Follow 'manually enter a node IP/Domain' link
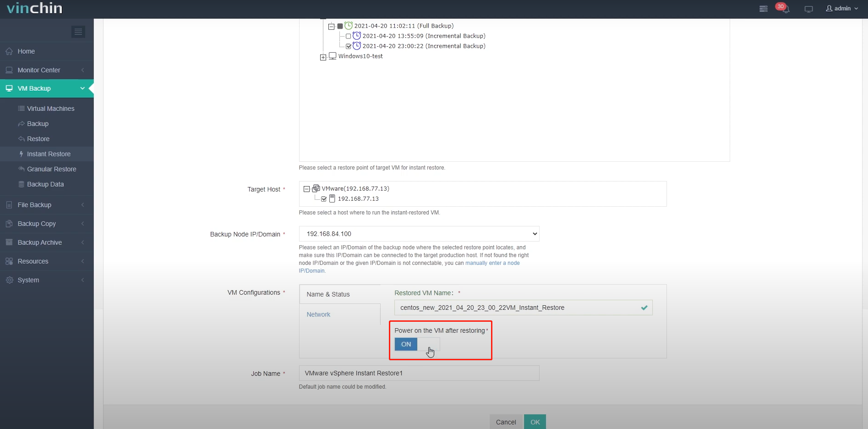This screenshot has width=868, height=429. (x=492, y=263)
